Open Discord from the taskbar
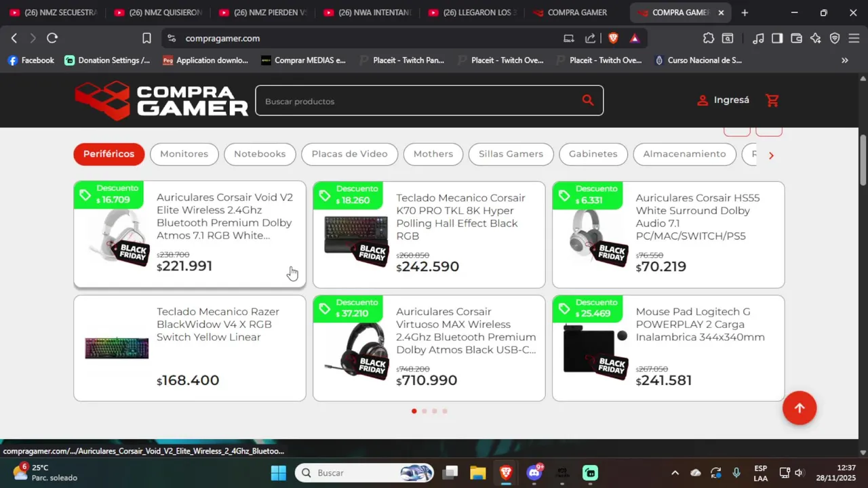This screenshot has height=488, width=868. point(534,472)
